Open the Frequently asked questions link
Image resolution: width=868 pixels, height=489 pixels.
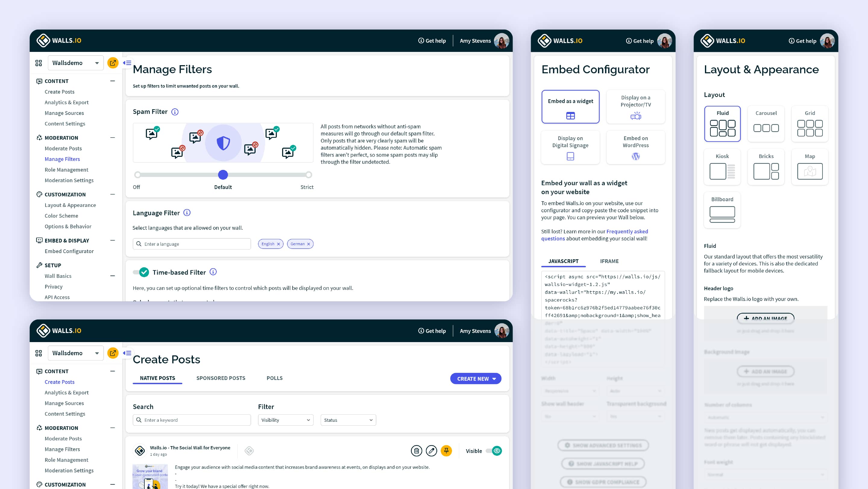click(594, 235)
